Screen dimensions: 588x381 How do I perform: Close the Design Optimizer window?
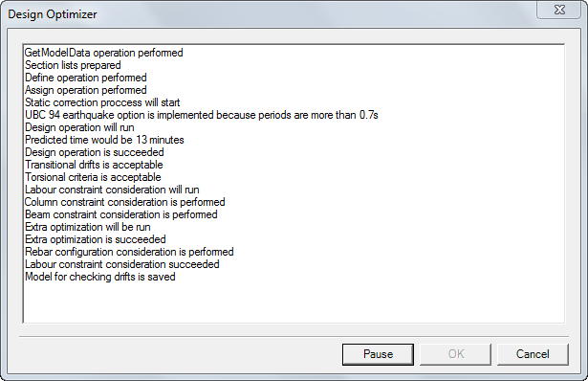[559, 10]
